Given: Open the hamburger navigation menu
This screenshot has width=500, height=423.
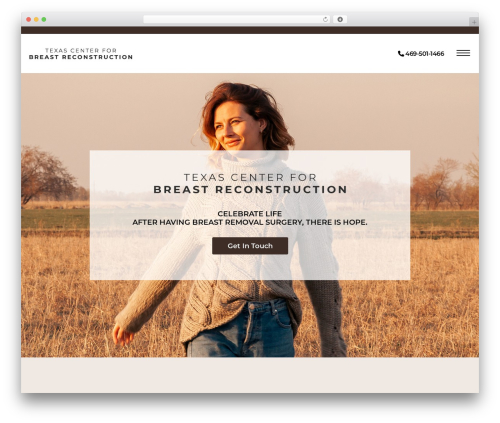Looking at the screenshot, I should point(463,53).
